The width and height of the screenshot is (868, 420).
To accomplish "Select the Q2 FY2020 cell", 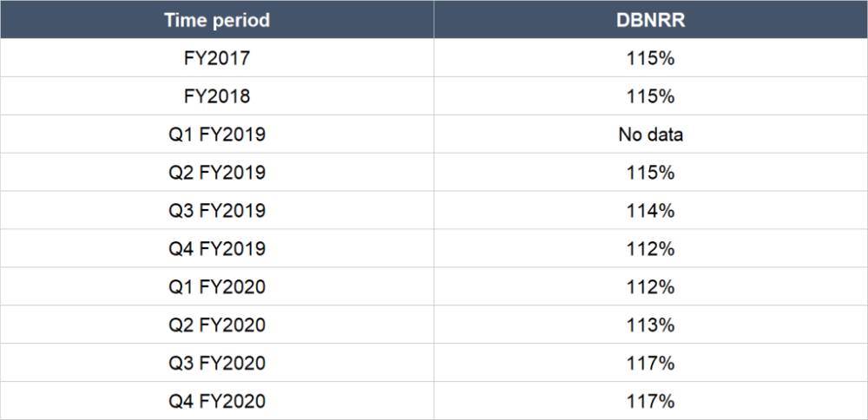I will (216, 325).
